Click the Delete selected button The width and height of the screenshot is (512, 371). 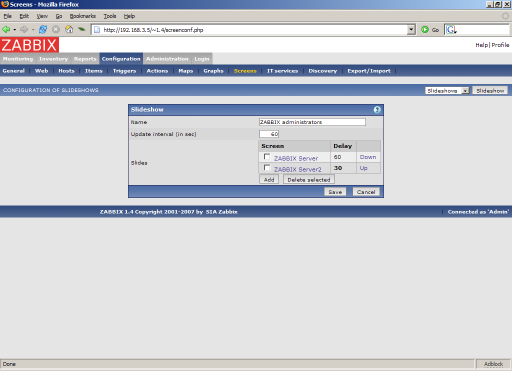309,180
